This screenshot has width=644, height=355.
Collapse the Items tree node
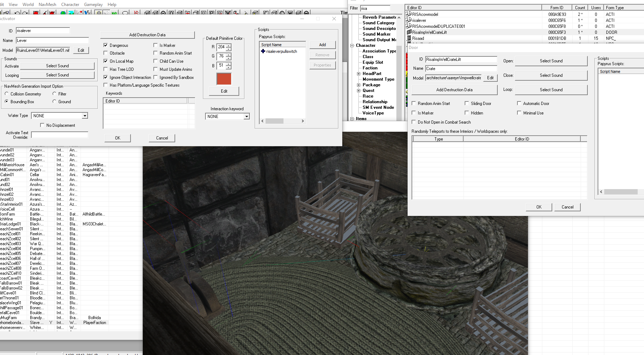[x=352, y=119]
